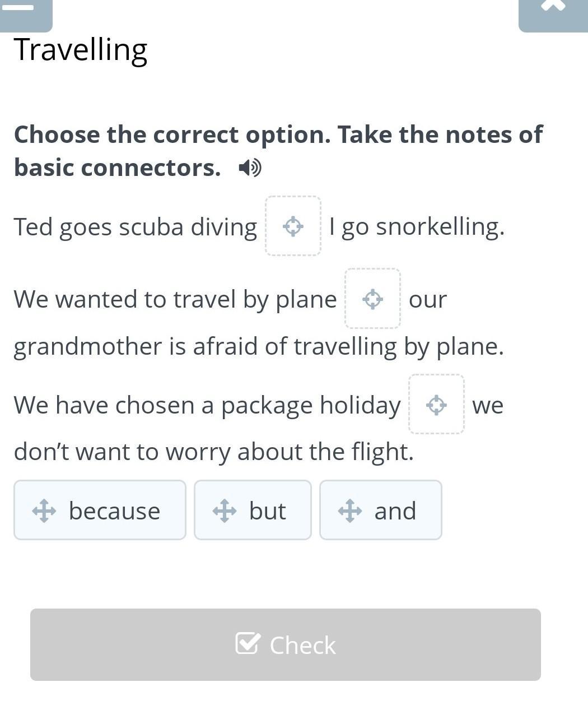Viewport: 588px width, 710px height.
Task: Select the 'because' word option
Action: [x=114, y=511]
